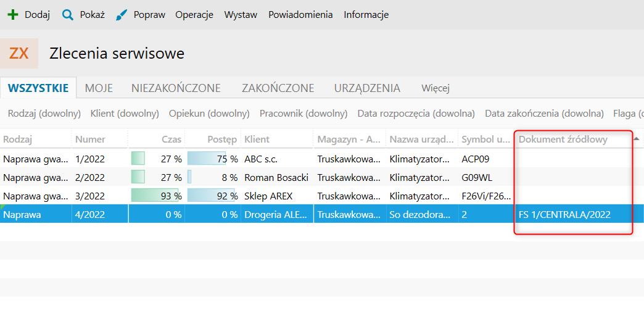The height and width of the screenshot is (313, 644).
Task: Open the Powiadomienia menu
Action: coord(300,15)
